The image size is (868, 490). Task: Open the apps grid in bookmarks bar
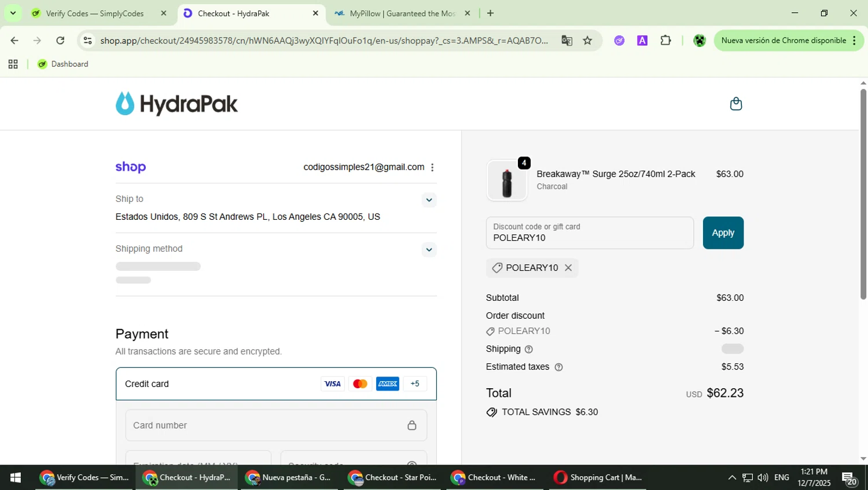[x=13, y=64]
